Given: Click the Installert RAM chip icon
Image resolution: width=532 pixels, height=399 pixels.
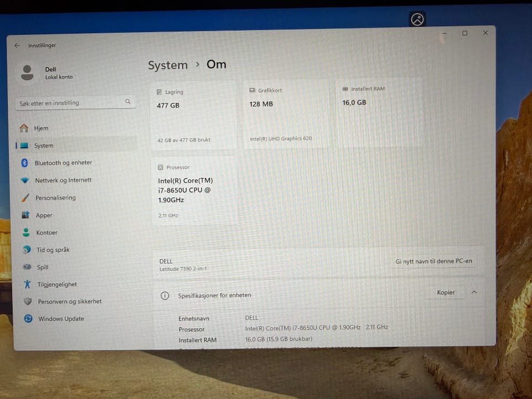Looking at the screenshot, I should point(345,89).
